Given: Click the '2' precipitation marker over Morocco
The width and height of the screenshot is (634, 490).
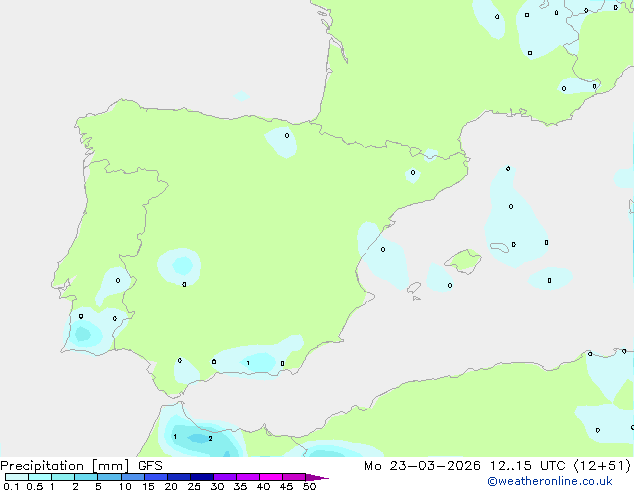Looking at the screenshot, I should 210,438.
